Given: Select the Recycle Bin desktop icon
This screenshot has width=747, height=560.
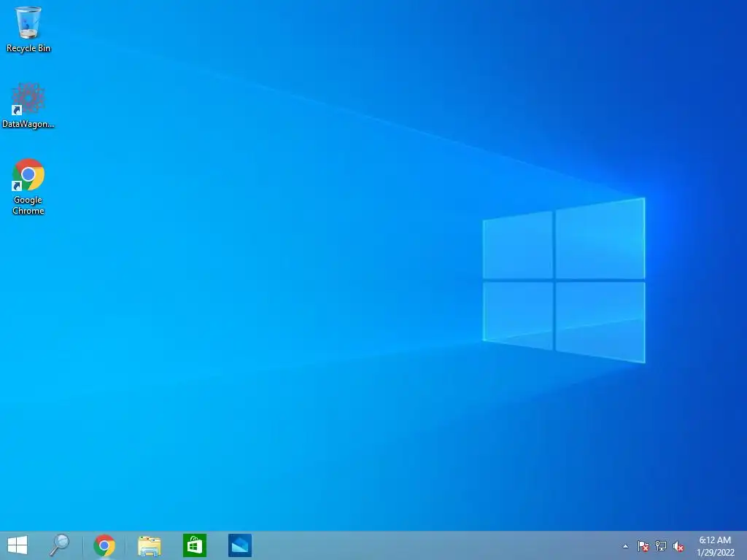Looking at the screenshot, I should point(28,29).
